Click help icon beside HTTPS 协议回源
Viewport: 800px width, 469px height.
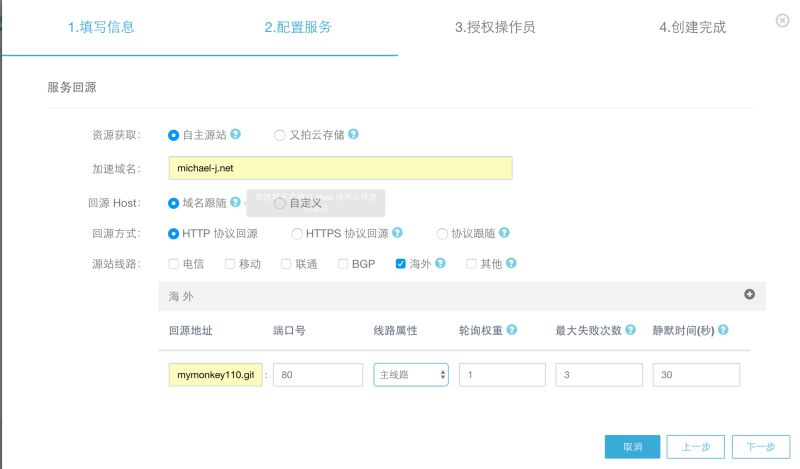click(x=398, y=233)
